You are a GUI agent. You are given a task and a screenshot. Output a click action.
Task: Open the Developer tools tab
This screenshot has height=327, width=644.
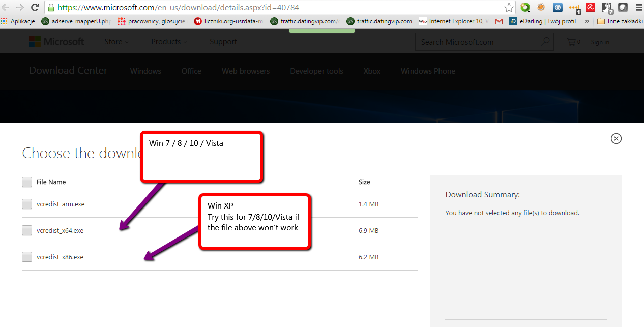coord(316,71)
